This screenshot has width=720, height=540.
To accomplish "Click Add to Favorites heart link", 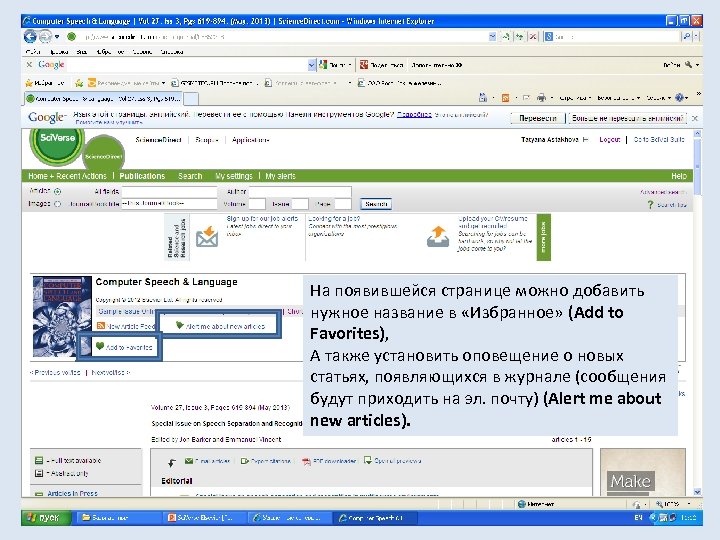I will tap(124, 347).
